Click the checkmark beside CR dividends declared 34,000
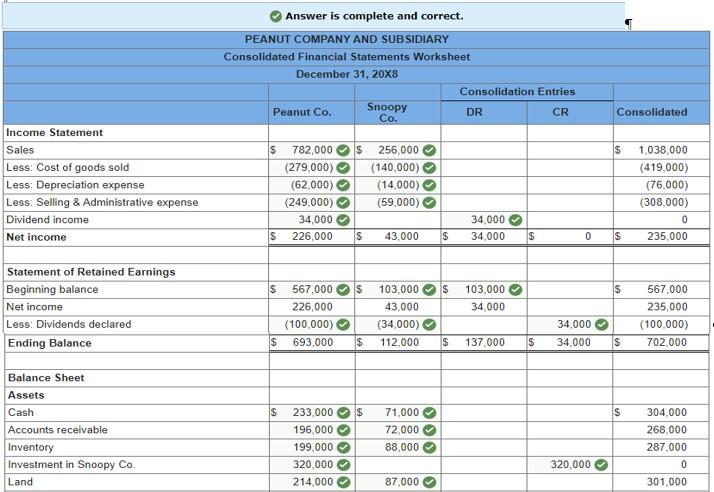Viewport: 714px width, 492px height. point(602,324)
